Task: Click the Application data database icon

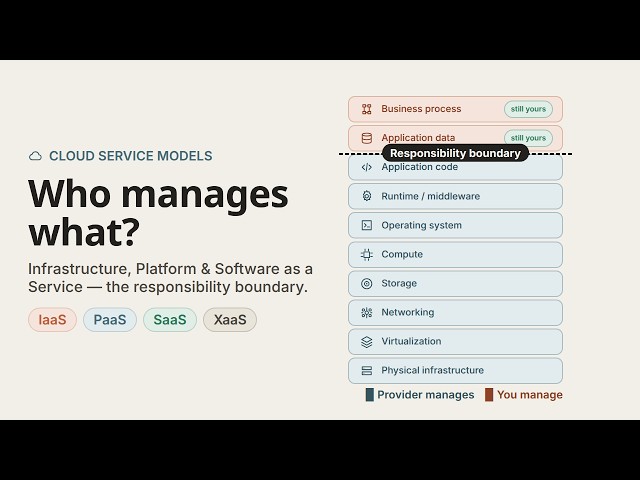Action: [367, 138]
